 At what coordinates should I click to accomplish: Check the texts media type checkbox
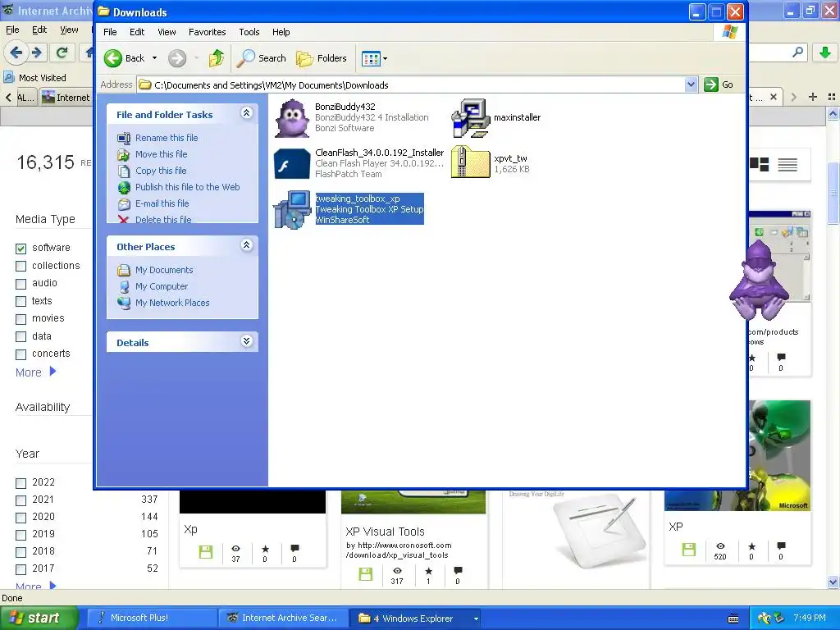[21, 302]
